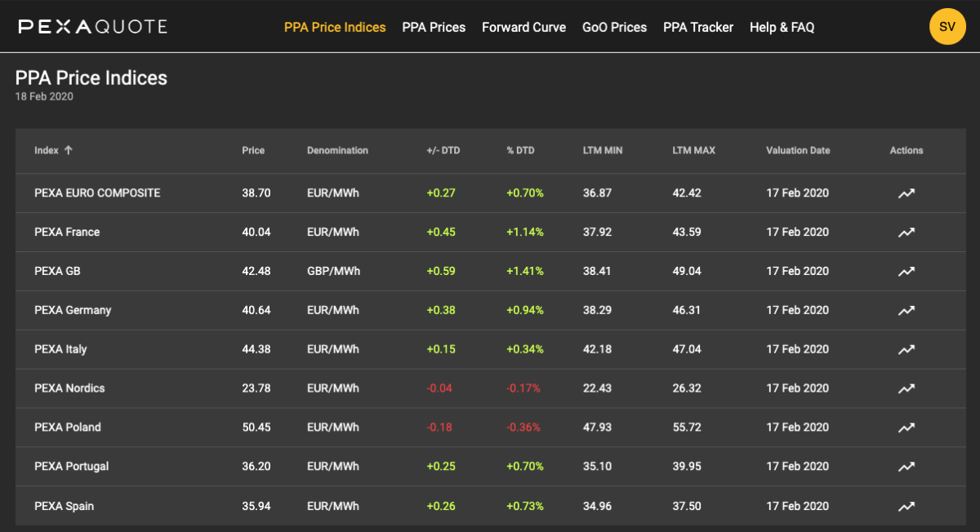Click trend chart icon for PEXA Italy
This screenshot has width=980, height=532.
906,349
